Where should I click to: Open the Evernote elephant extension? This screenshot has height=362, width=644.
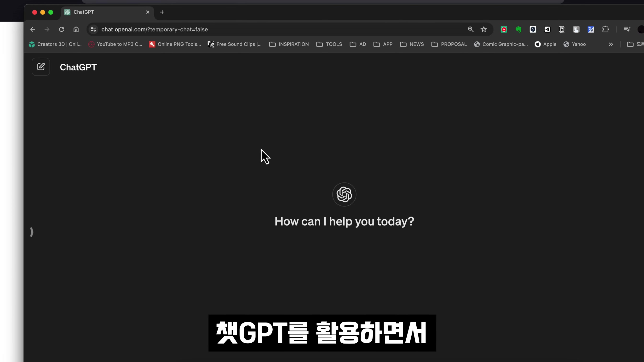518,29
